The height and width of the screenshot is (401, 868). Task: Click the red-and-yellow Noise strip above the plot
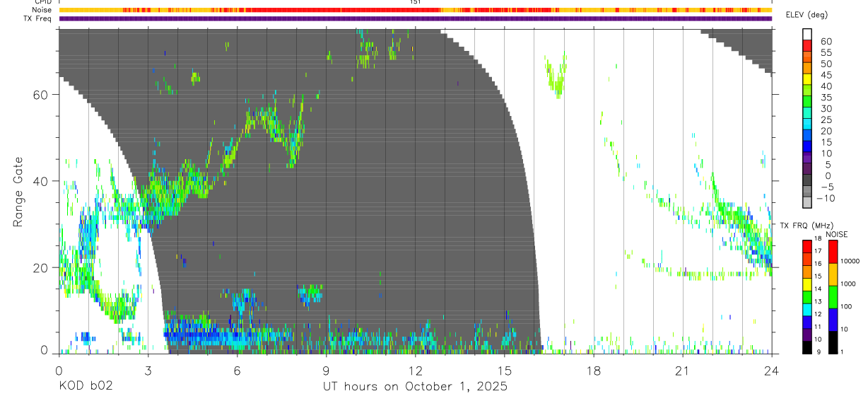pyautogui.click(x=415, y=10)
